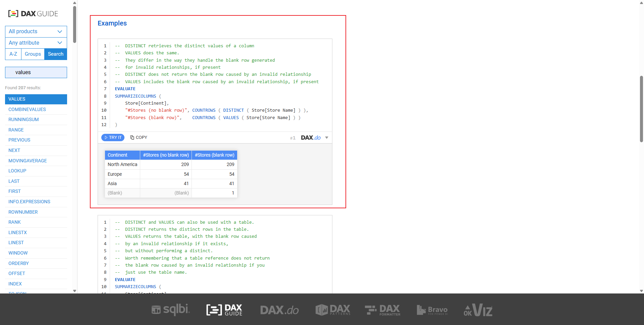644x325 pixels.
Task: Open MOVINGAVERAGE function page
Action: 28,161
